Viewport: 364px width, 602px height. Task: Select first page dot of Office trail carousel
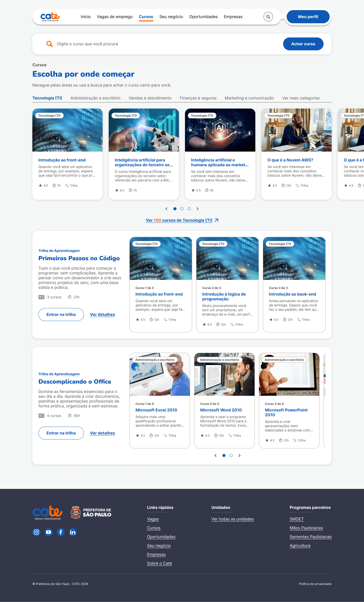pyautogui.click(x=224, y=455)
